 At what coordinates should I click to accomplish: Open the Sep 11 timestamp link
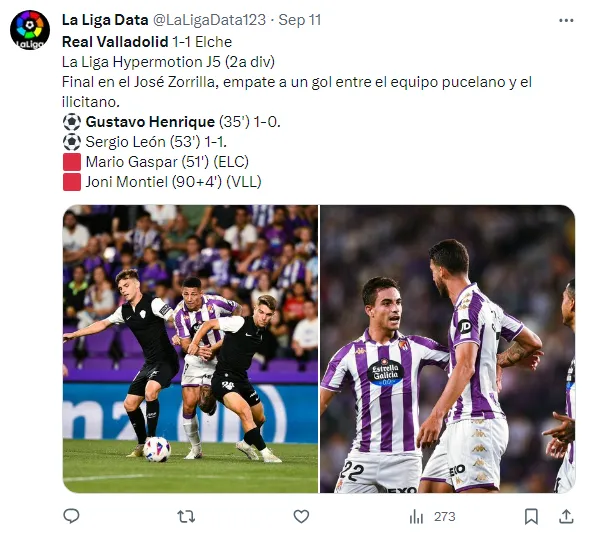[300, 20]
